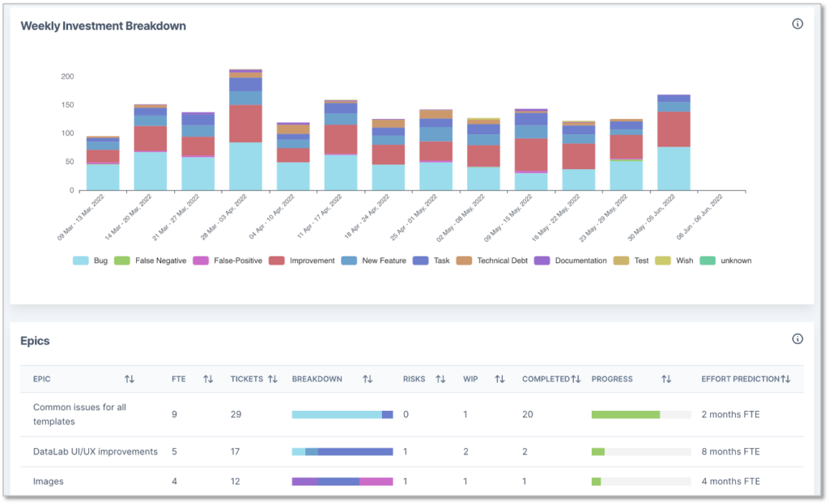The width and height of the screenshot is (829, 504).
Task: Open the Epics panel info icon
Action: (x=797, y=340)
